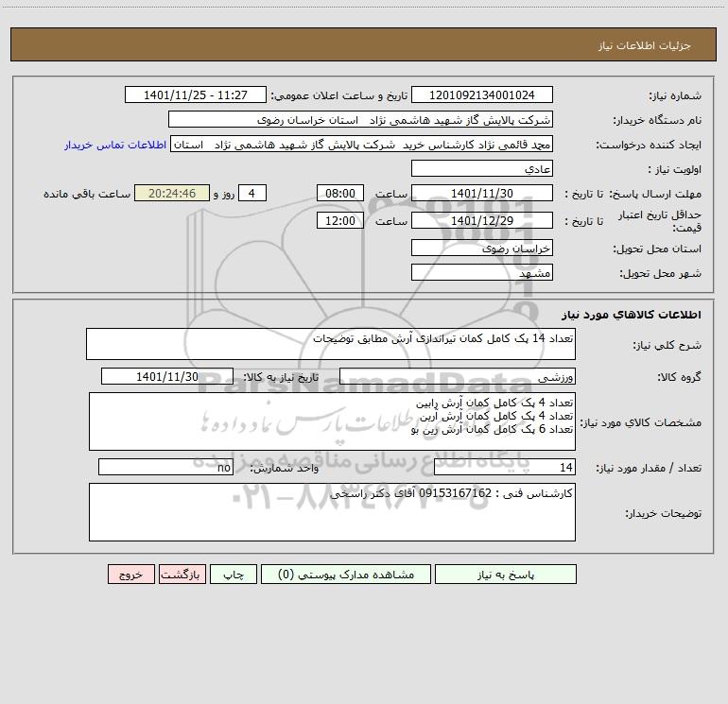Click the بازگشت back button
The height and width of the screenshot is (704, 728).
182,574
